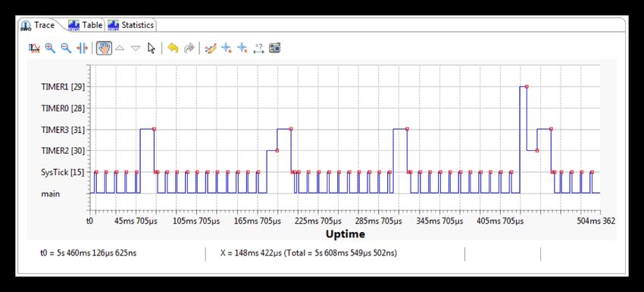
Task: Click the zoom in magnifier icon
Action: coord(50,48)
